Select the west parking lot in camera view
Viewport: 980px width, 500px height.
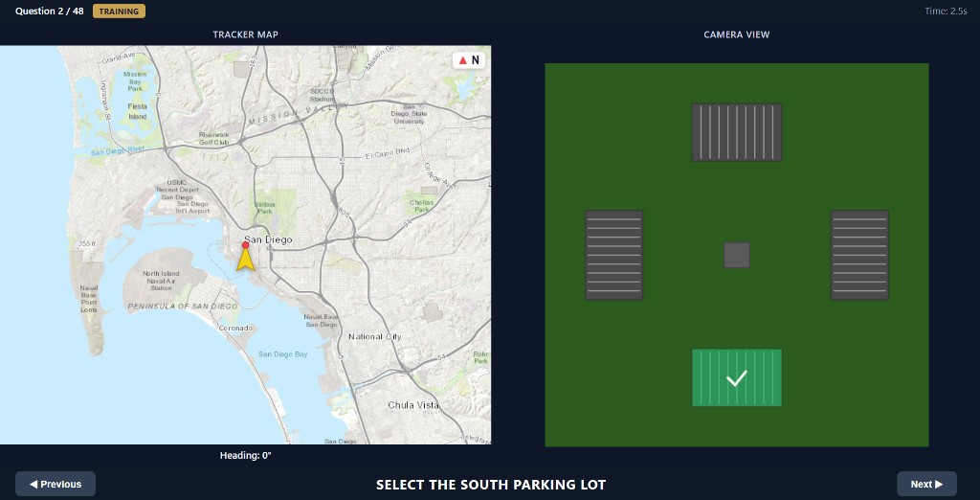[x=613, y=255]
